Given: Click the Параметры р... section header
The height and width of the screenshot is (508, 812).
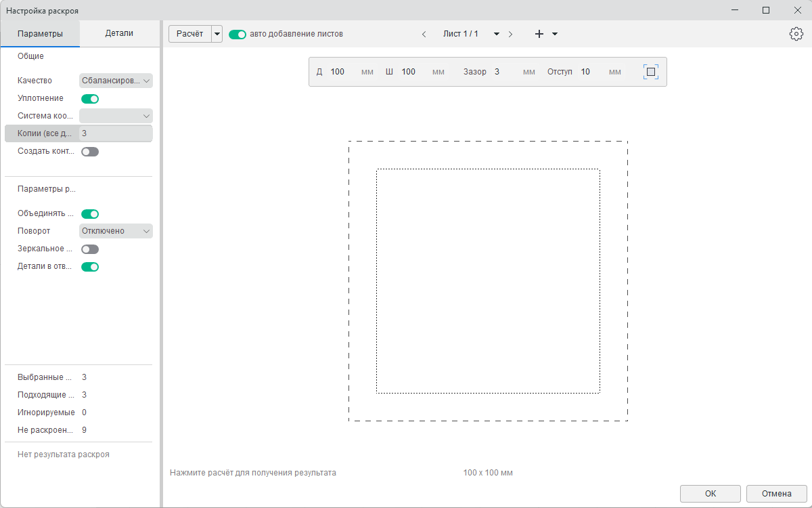Looking at the screenshot, I should (47, 189).
